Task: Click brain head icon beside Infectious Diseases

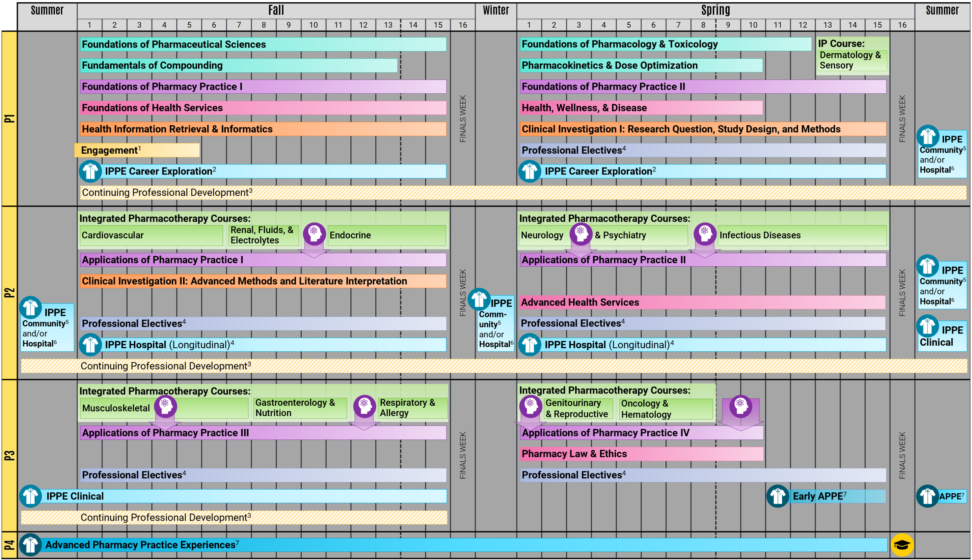Action: tap(705, 233)
